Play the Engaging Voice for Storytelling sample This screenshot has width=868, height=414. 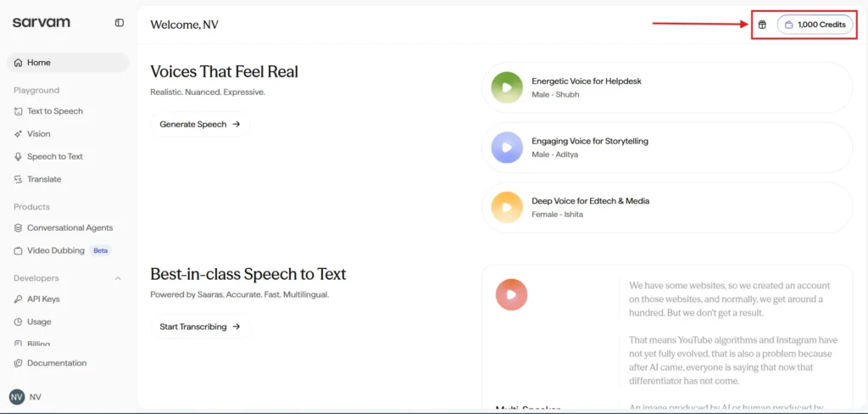coord(507,147)
